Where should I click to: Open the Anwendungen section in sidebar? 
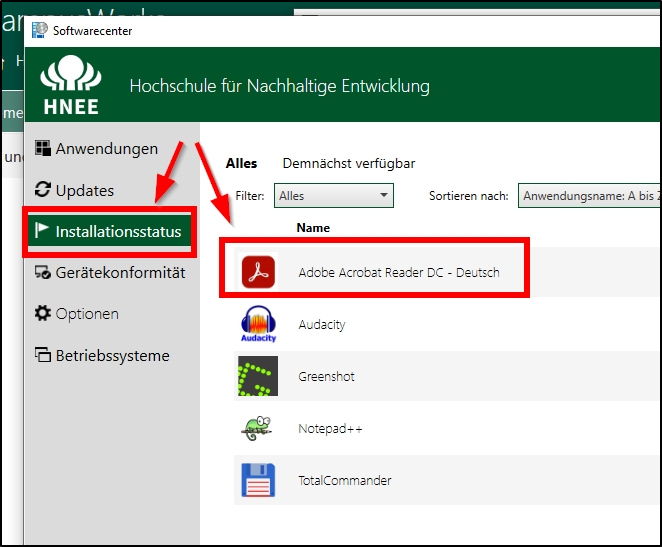106,149
